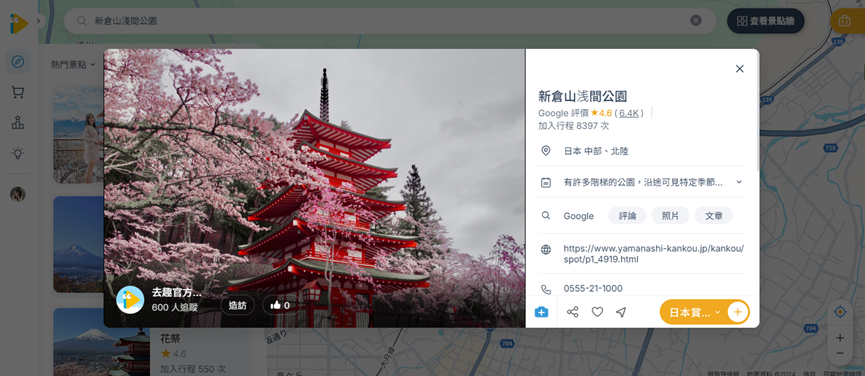Open 去趣官方 profile avatar

[x=130, y=300]
